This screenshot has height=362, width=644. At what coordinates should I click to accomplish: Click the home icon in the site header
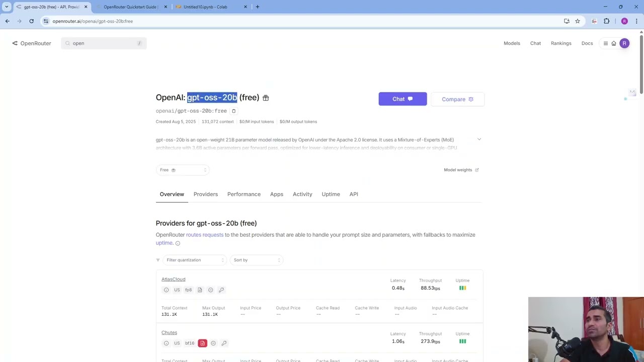point(614,43)
